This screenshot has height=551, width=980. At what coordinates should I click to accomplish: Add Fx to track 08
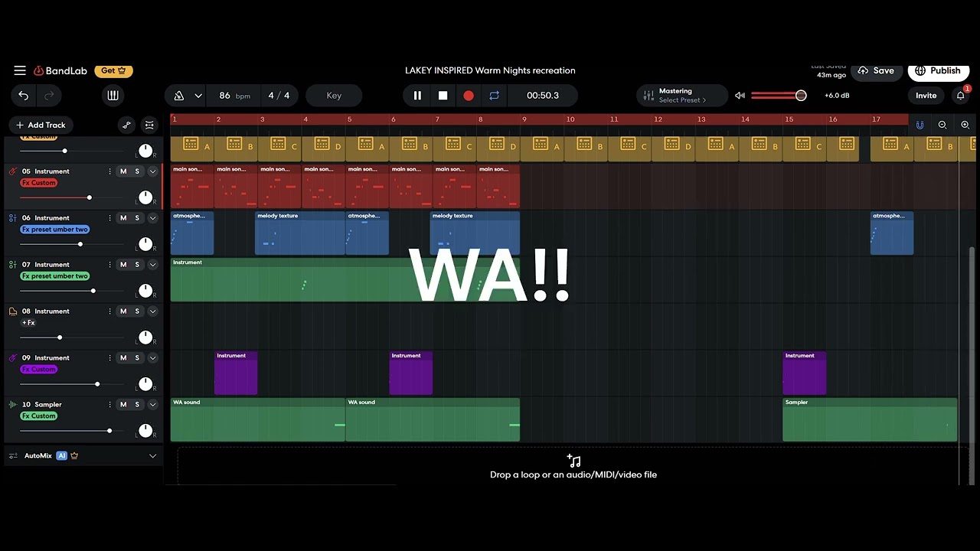coord(28,323)
